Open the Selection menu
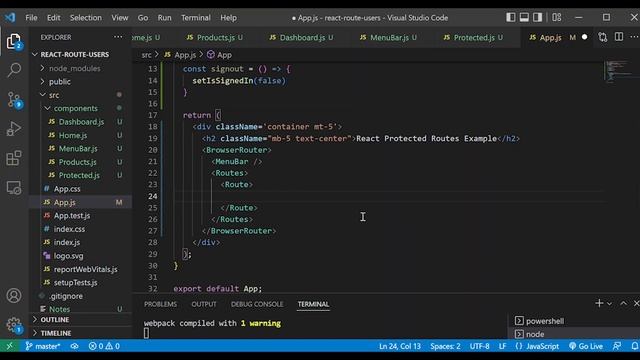Screen dimensions: 640x360 pyautogui.click(x=86, y=18)
